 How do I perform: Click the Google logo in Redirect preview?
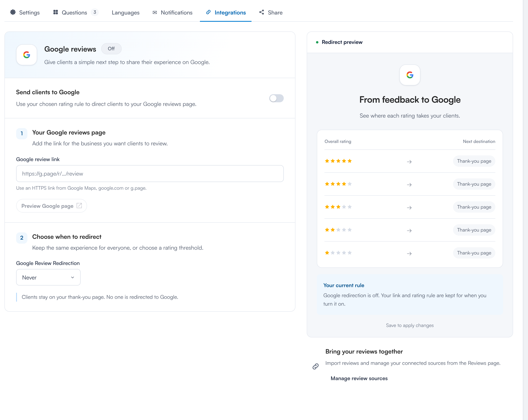coord(410,75)
